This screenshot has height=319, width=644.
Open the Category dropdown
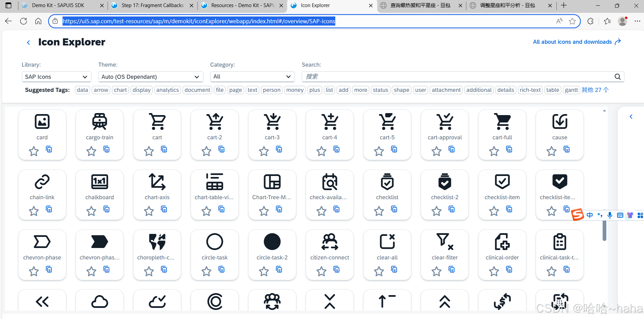(x=252, y=77)
